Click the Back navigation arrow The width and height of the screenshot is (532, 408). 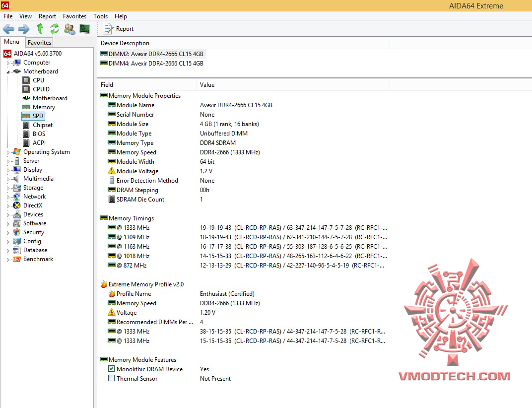click(x=8, y=29)
